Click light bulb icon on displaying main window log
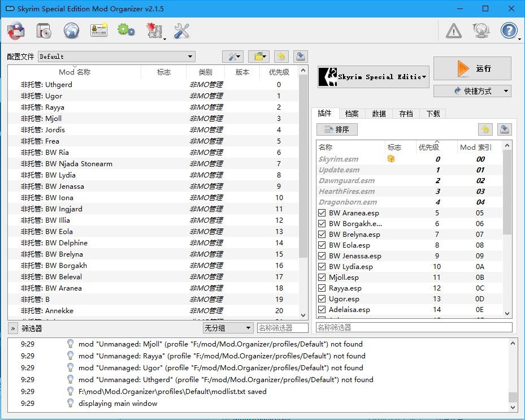Image resolution: width=525 pixels, height=420 pixels. click(70, 403)
